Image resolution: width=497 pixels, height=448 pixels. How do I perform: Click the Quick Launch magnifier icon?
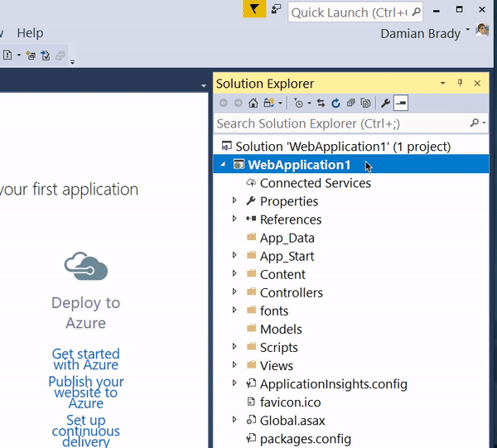pos(416,12)
